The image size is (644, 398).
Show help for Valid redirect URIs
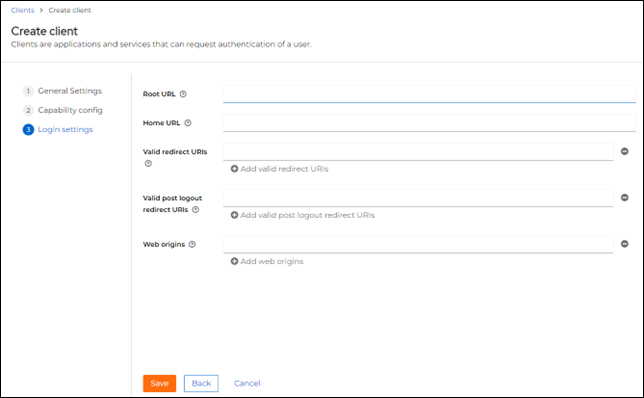(x=148, y=163)
